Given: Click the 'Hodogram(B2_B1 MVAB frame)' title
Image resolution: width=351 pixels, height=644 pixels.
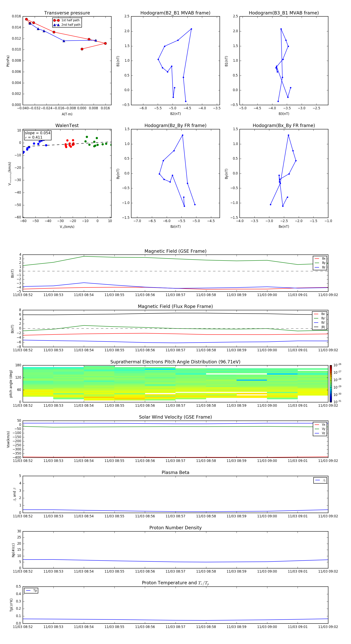Looking at the screenshot, I should click(x=175, y=13).
